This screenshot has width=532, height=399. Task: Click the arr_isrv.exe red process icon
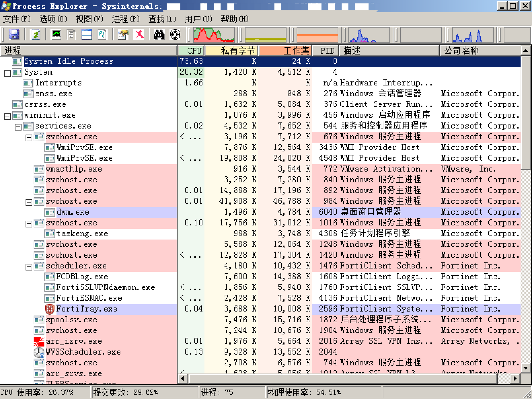pyautogui.click(x=39, y=341)
